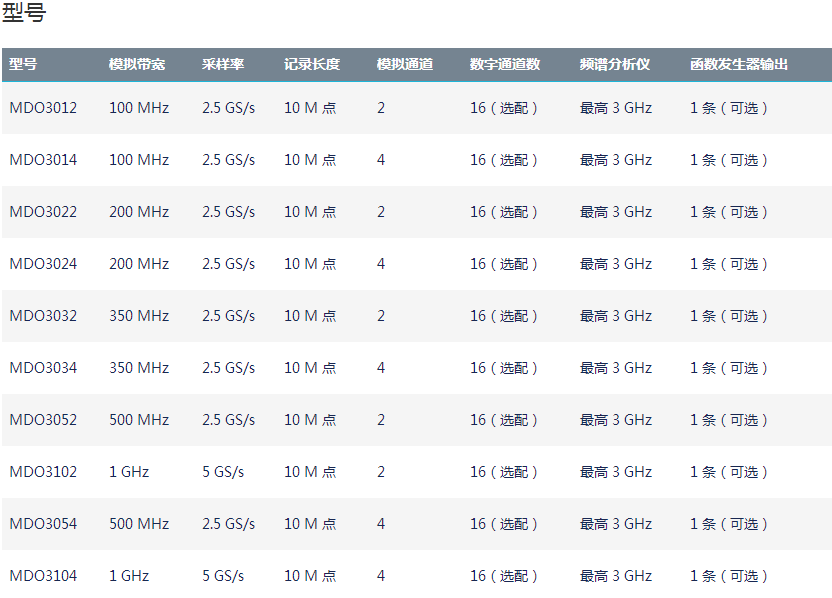Click 最高 3 GHz in the MDO3034 row
Screen dimensions: 832x598
click(616, 368)
